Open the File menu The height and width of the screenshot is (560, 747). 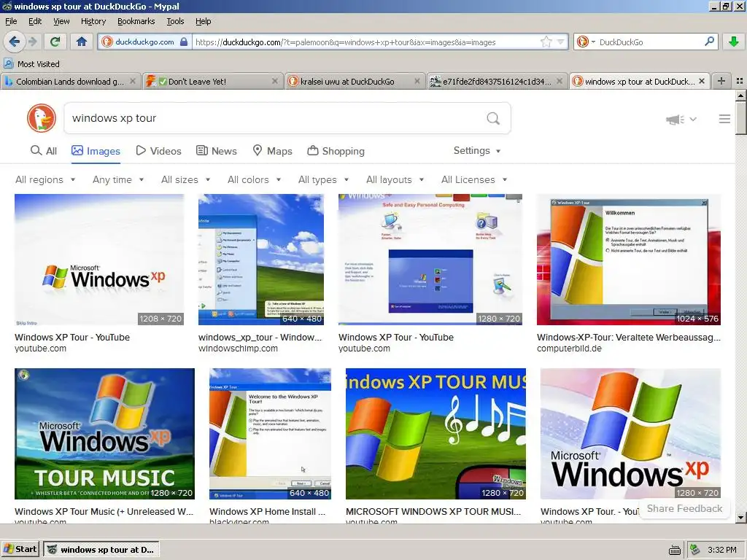[11, 21]
